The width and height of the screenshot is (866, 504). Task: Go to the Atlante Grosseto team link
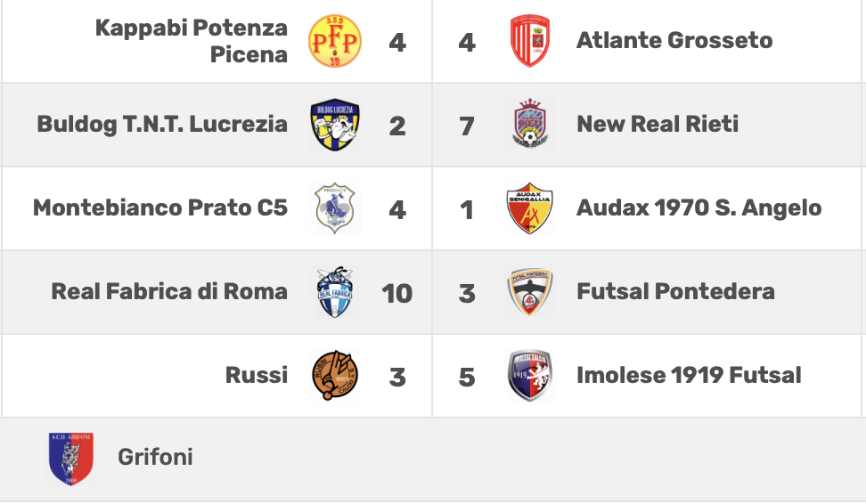(674, 40)
